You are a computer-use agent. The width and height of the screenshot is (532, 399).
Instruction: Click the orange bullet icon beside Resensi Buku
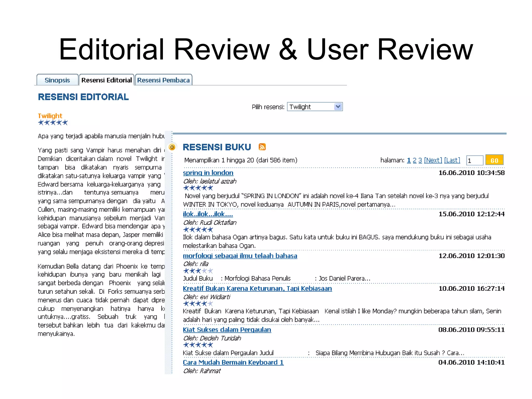pos(172,147)
